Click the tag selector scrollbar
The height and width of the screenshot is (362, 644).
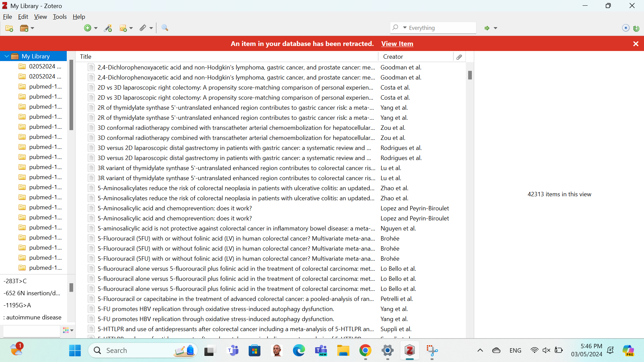(x=71, y=288)
